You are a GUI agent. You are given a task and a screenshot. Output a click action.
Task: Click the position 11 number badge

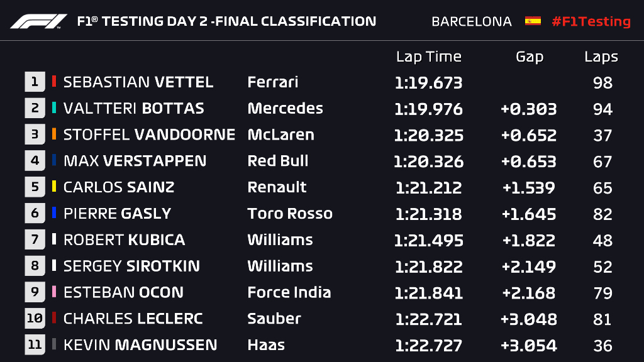pos(35,345)
